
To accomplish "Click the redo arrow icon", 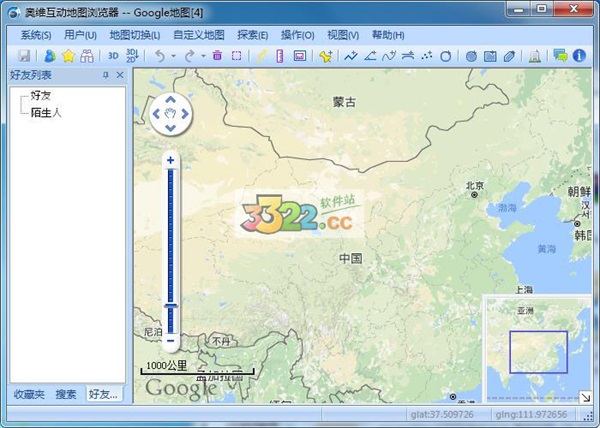I will point(189,56).
